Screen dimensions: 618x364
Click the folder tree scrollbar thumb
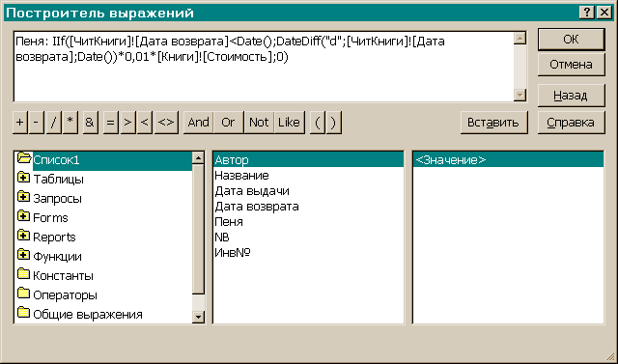tap(198, 229)
